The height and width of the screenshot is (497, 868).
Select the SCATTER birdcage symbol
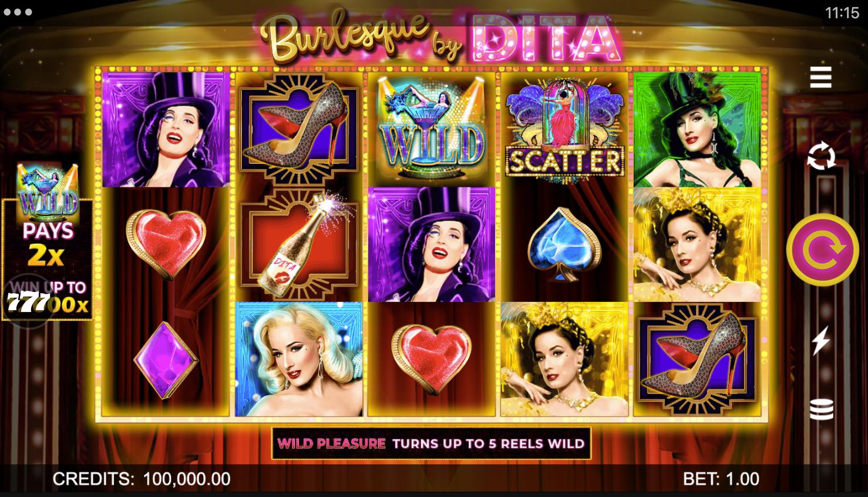pos(564,127)
